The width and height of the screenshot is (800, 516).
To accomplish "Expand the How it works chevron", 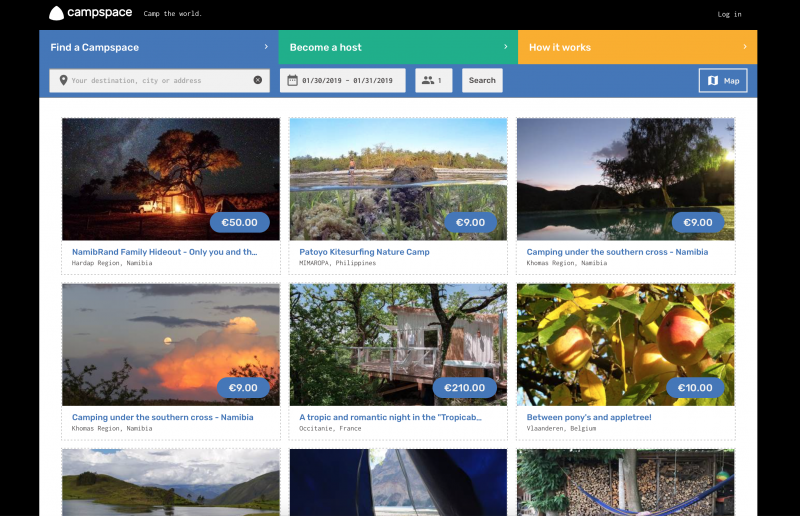I will [745, 46].
